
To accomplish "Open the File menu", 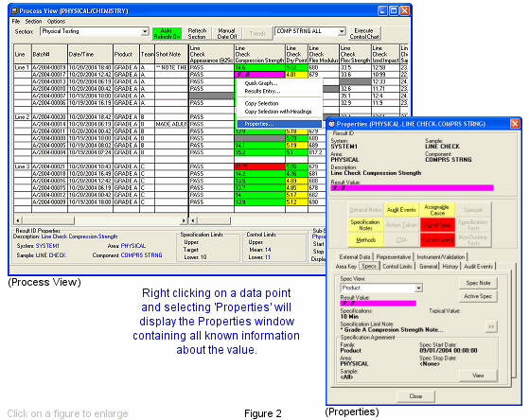I will (16, 21).
